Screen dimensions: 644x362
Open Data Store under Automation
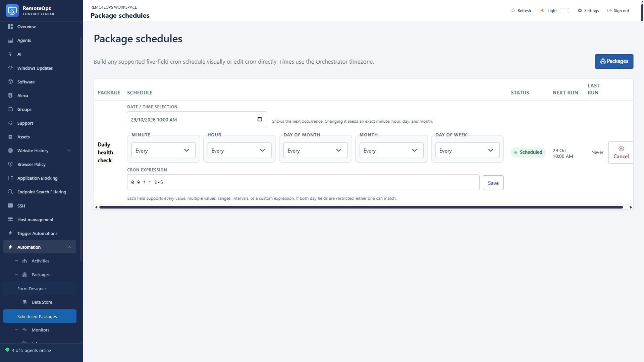coord(40,302)
